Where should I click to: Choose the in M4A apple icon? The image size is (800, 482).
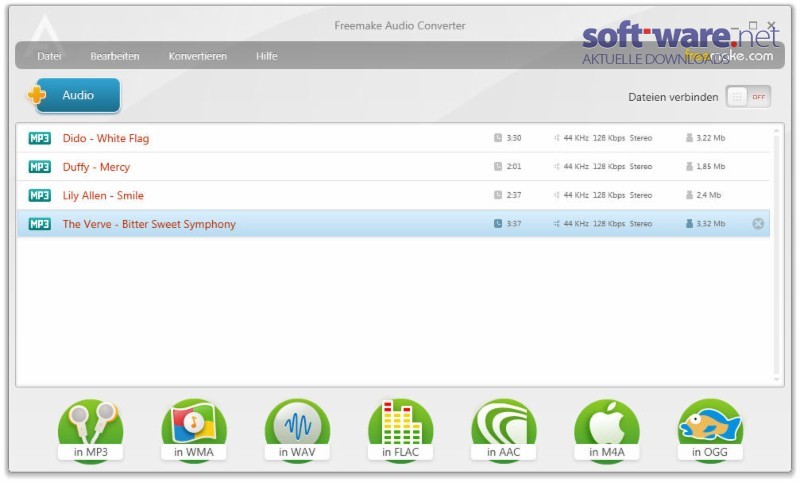[607, 431]
